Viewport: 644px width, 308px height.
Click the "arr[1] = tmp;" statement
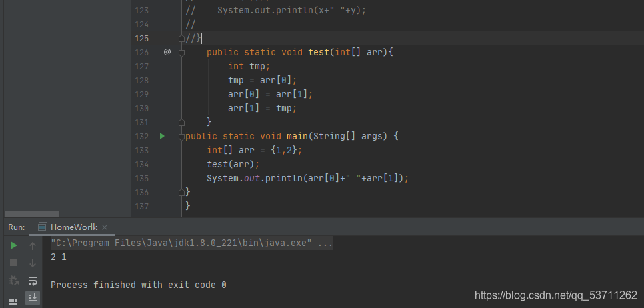(262, 108)
